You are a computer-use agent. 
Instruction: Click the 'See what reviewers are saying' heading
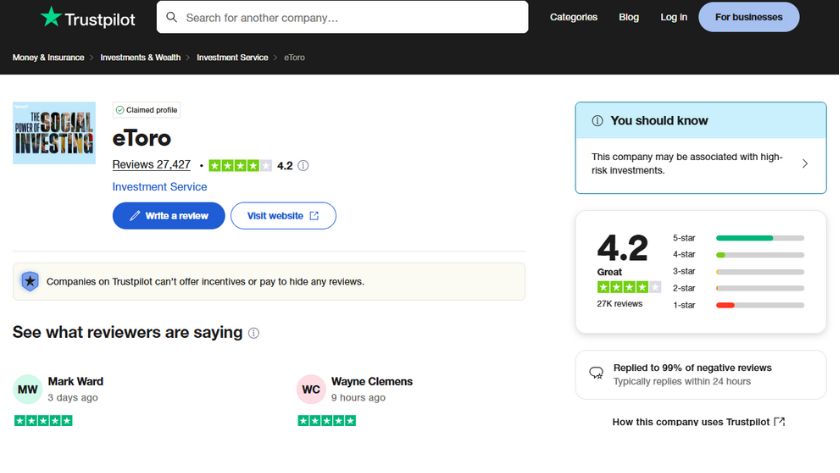point(128,332)
